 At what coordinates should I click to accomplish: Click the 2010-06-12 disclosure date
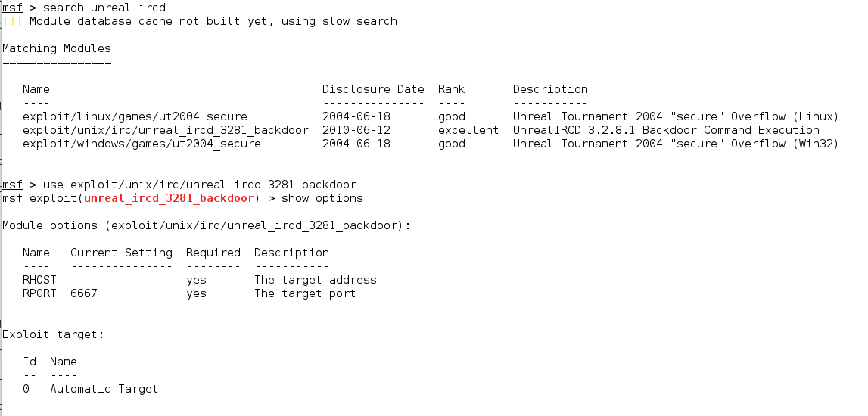[356, 130]
